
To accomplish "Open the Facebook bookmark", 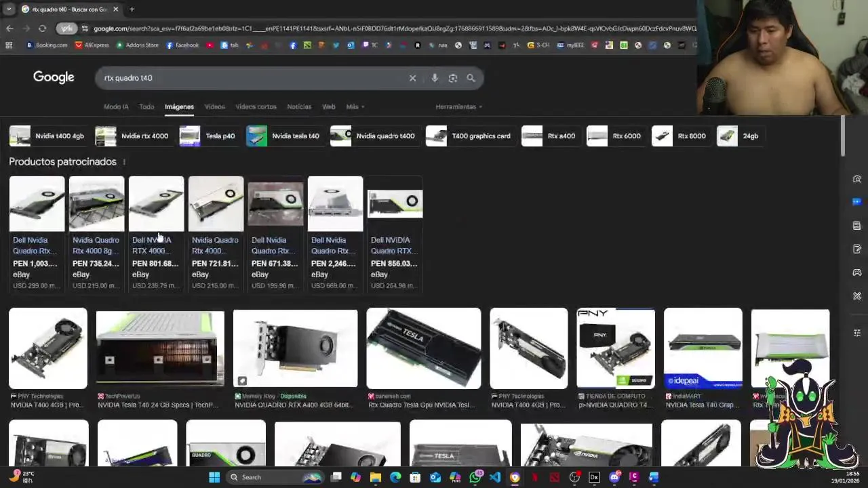I will point(182,45).
